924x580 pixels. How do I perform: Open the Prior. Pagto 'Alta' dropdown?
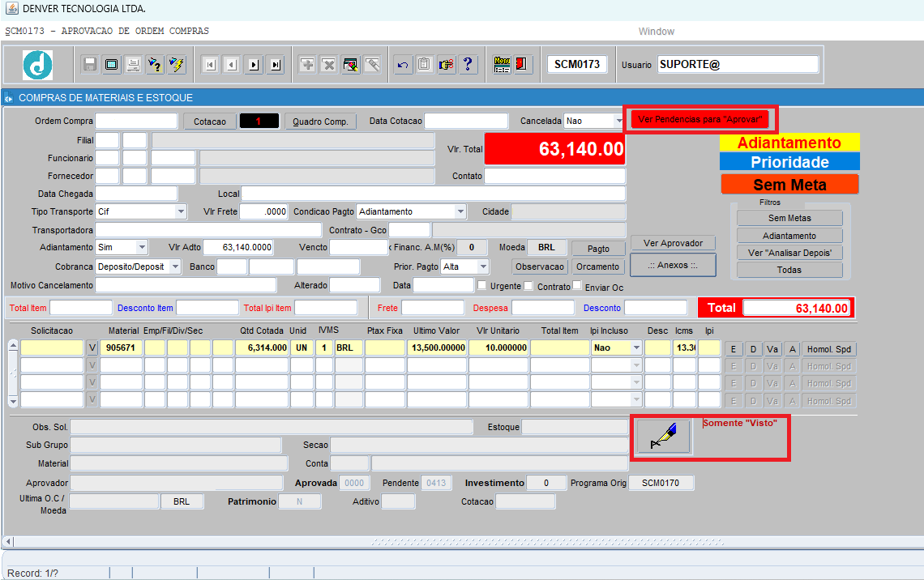pos(483,267)
